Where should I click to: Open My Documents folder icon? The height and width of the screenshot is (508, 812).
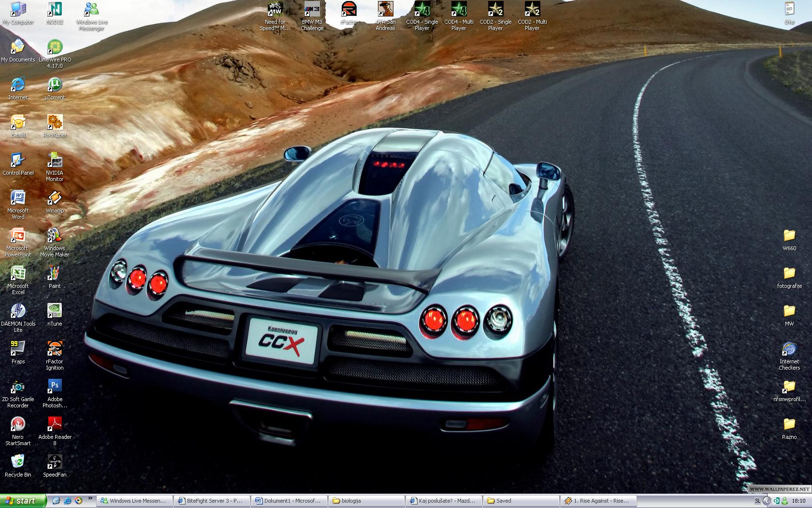[18, 51]
